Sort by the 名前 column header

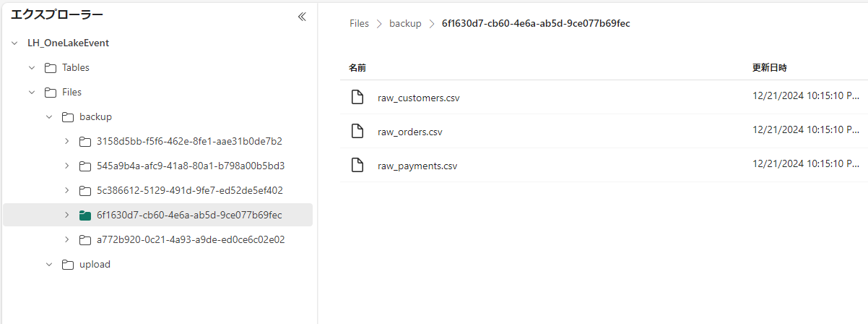click(357, 67)
